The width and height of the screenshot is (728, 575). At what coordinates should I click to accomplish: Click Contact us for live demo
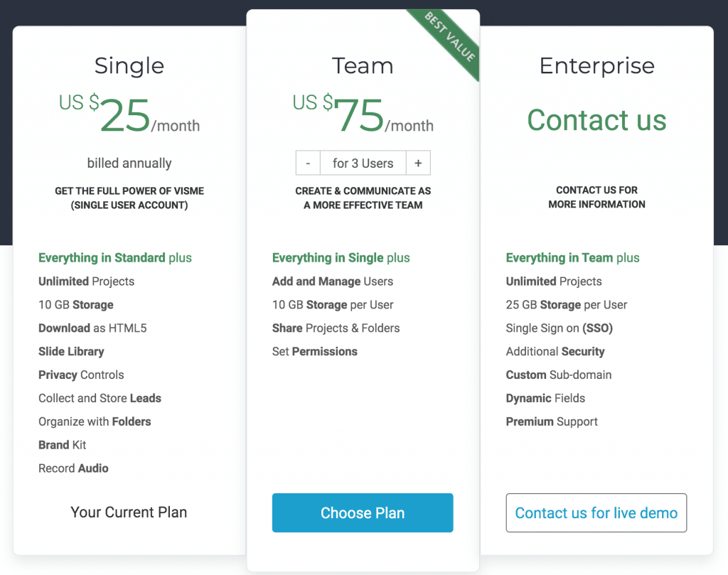click(x=596, y=512)
